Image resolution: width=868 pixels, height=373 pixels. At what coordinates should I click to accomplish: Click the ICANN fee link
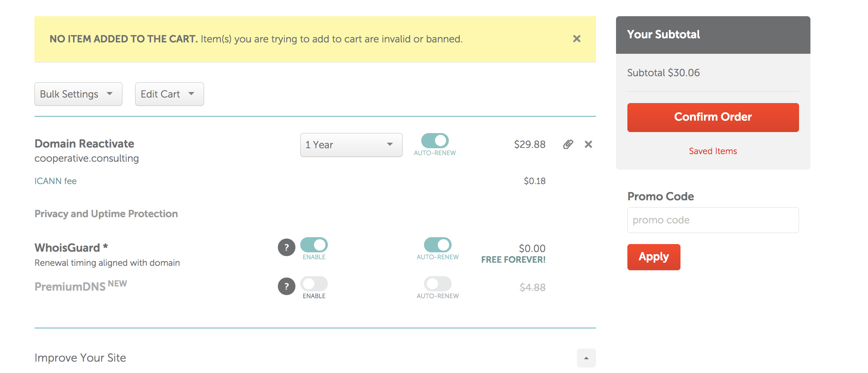click(x=55, y=181)
